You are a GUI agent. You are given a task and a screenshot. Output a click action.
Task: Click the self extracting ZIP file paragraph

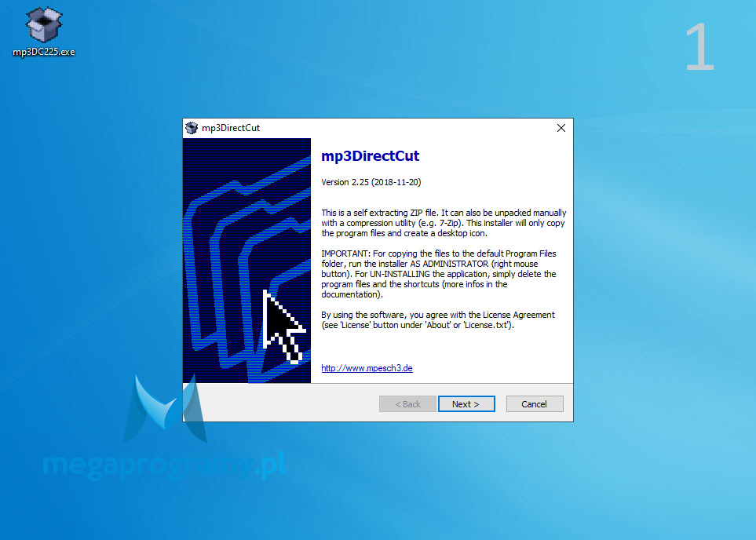444,223
